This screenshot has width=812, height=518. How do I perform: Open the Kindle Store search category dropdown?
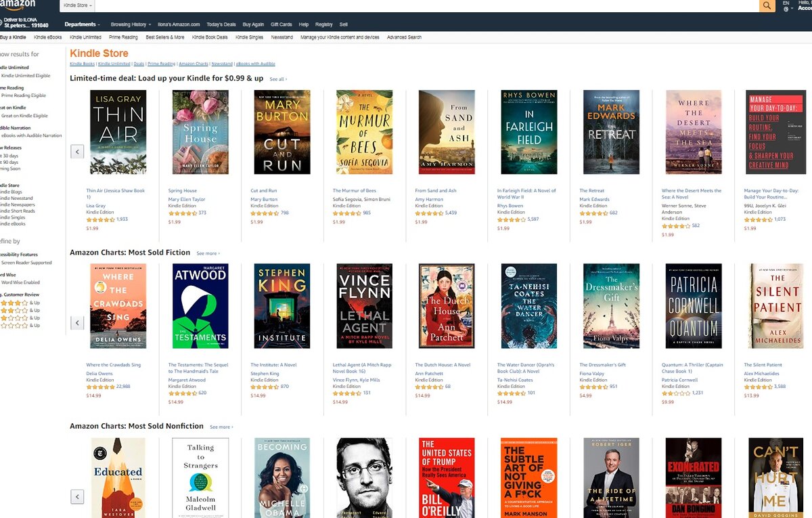pos(78,5)
